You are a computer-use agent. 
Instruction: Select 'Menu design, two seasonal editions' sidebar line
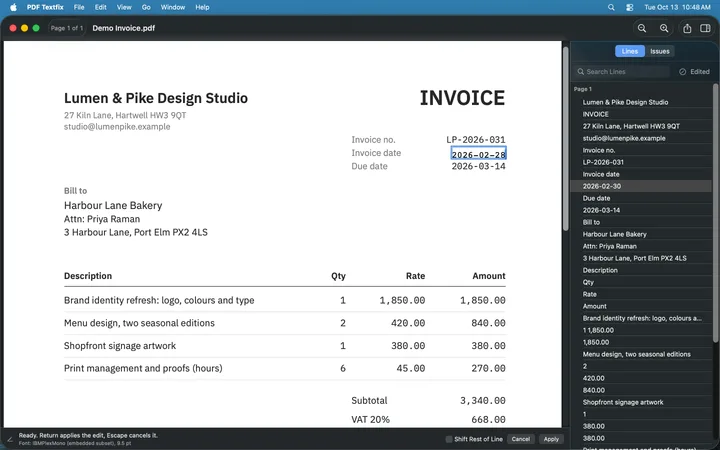(x=641, y=354)
